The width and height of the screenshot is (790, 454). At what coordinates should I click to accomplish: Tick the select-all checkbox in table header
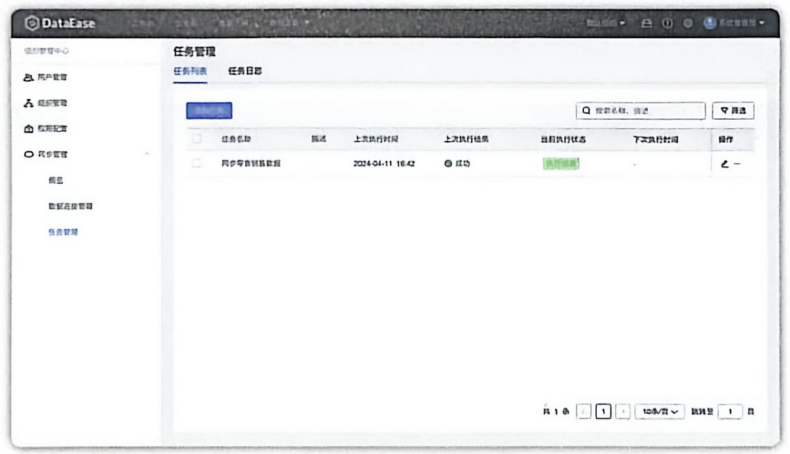click(x=197, y=139)
